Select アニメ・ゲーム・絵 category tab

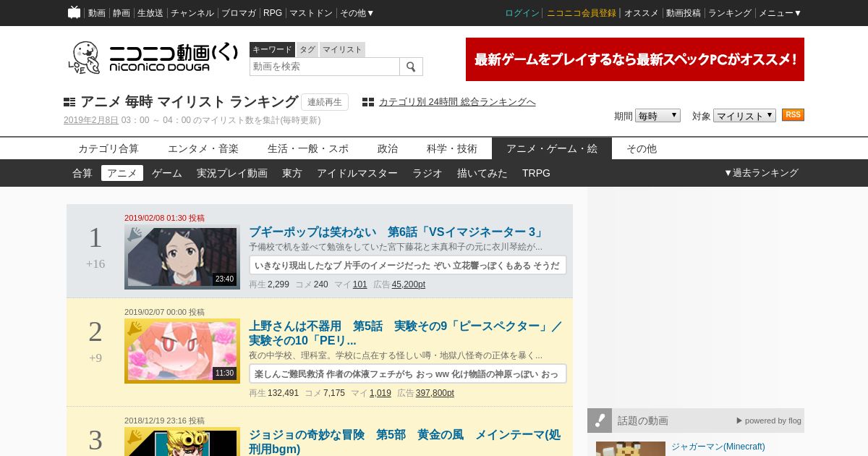[x=552, y=148]
